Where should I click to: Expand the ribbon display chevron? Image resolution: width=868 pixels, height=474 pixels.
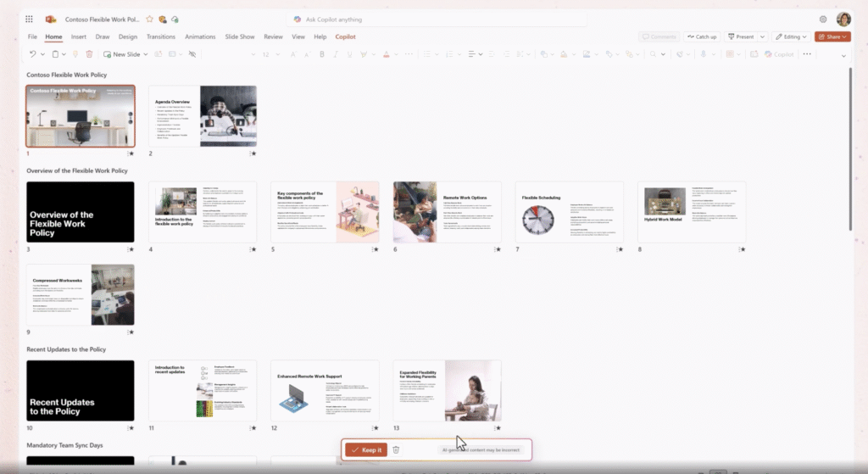click(x=843, y=55)
